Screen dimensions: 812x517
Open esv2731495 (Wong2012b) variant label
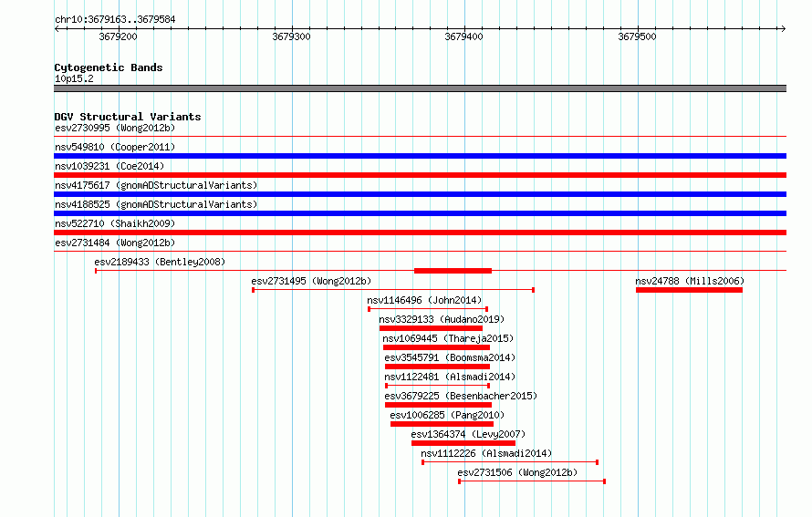[x=311, y=281]
